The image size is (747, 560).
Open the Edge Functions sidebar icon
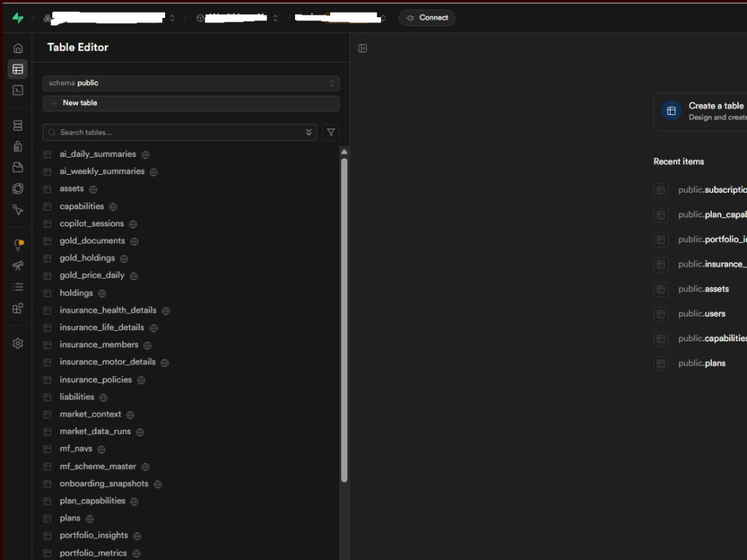tap(18, 189)
